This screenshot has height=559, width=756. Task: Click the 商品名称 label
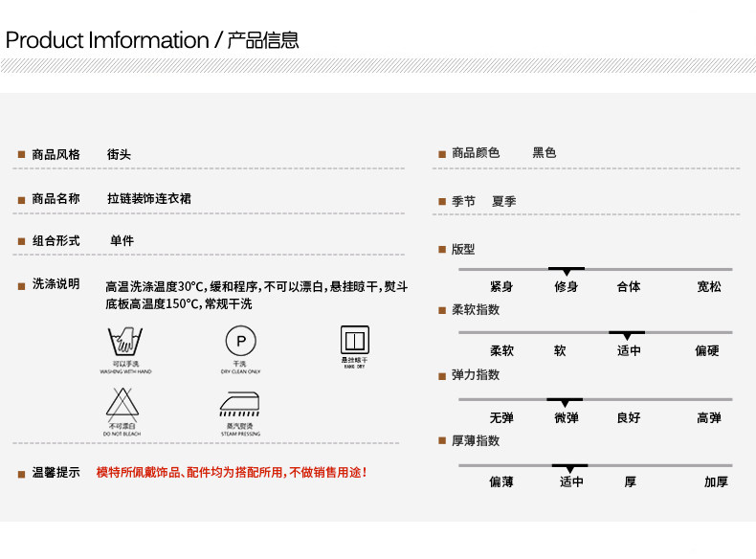[56, 198]
